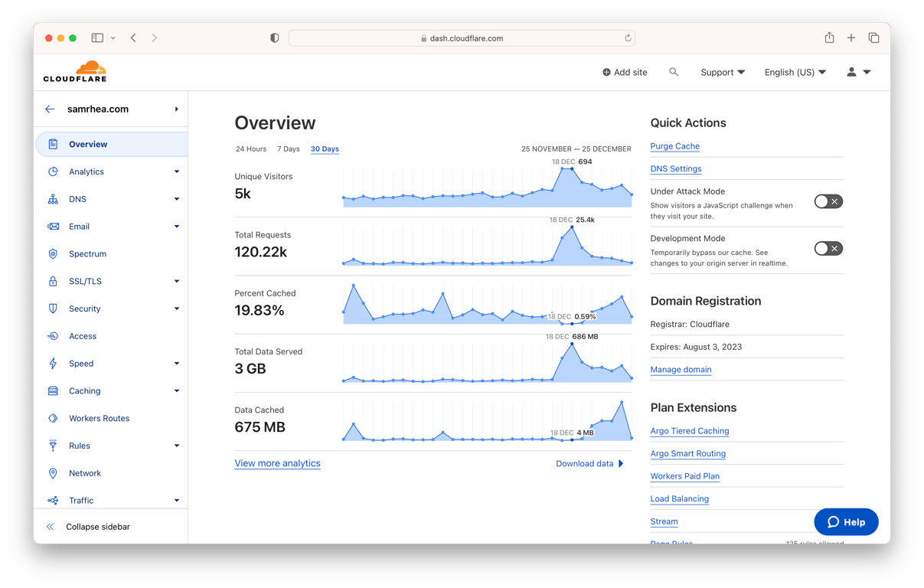
Task: Click the Rules filter icon
Action: pyautogui.click(x=53, y=446)
